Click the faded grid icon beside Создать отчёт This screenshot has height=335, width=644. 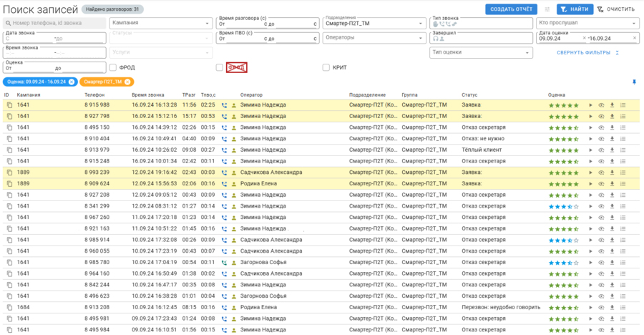547,9
